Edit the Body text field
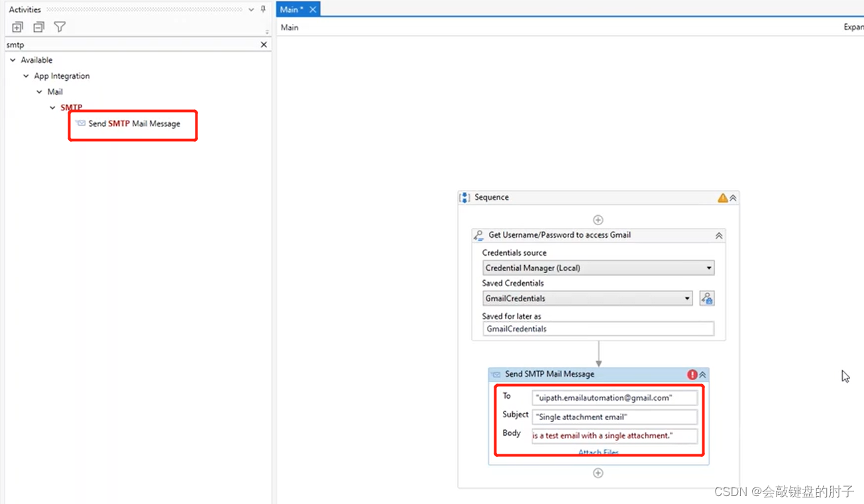Image resolution: width=864 pixels, height=504 pixels. pos(615,436)
